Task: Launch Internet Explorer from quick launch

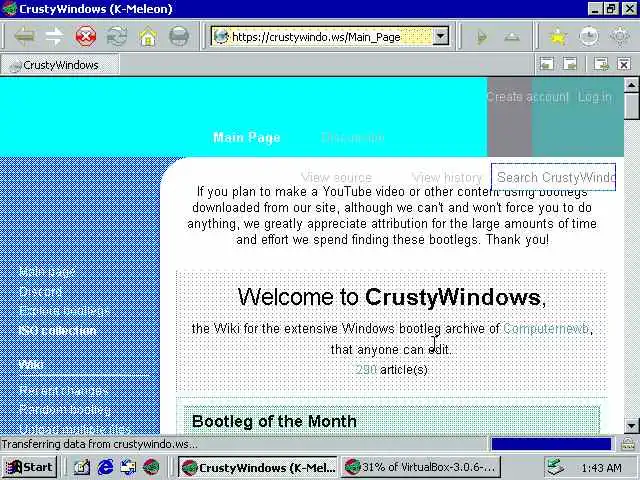Action: 105,467
